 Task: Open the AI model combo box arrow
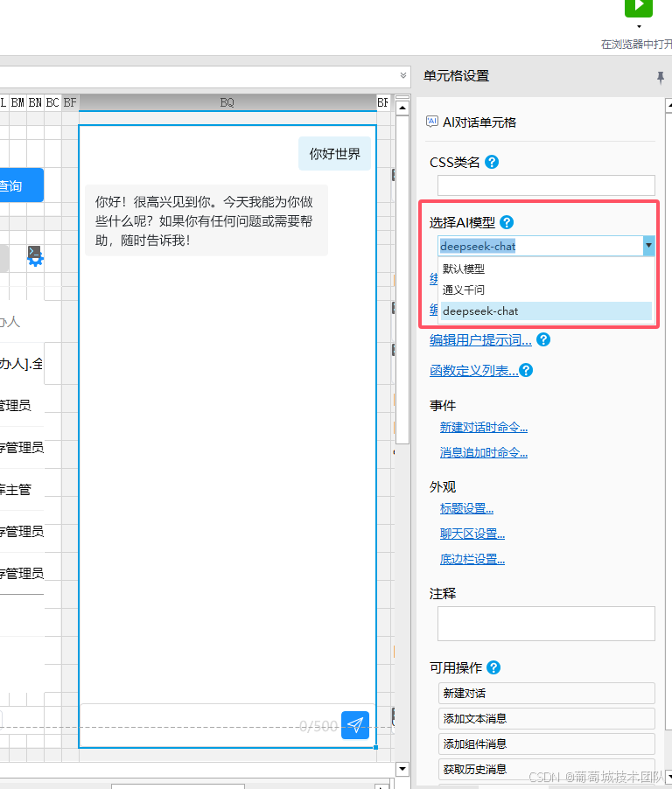pos(648,246)
